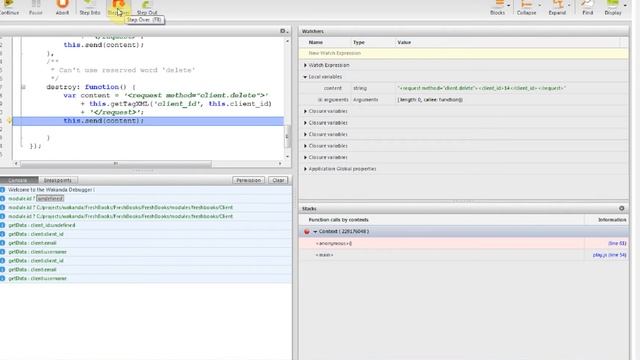Open the code editor panel options icon
The image size is (640, 360).
pos(283,31)
